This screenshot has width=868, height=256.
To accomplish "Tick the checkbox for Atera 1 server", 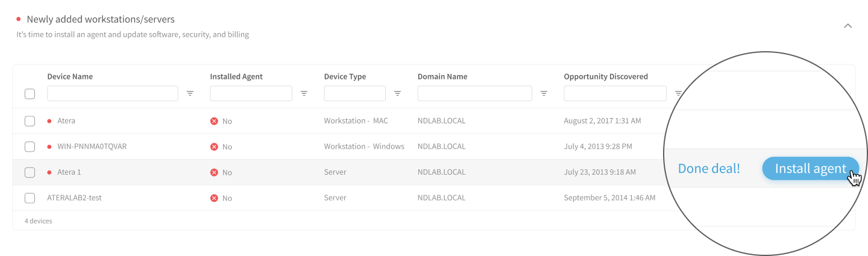I will (x=30, y=172).
